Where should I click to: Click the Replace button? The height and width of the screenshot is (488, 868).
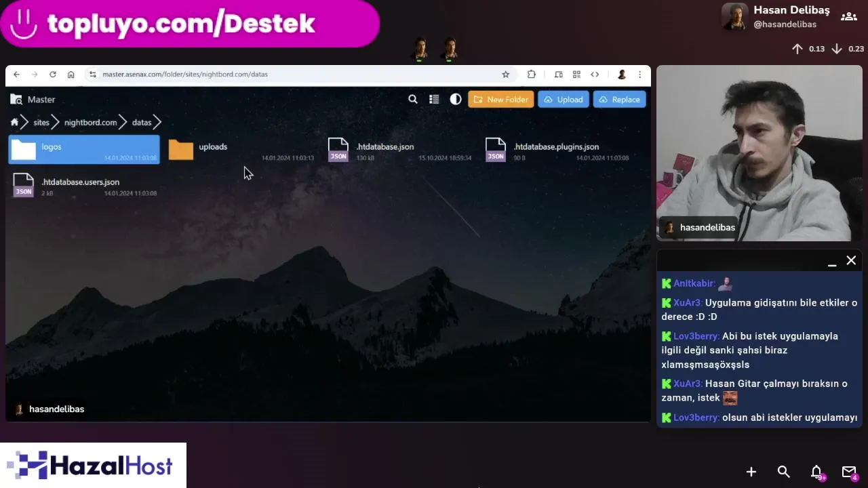pos(619,100)
